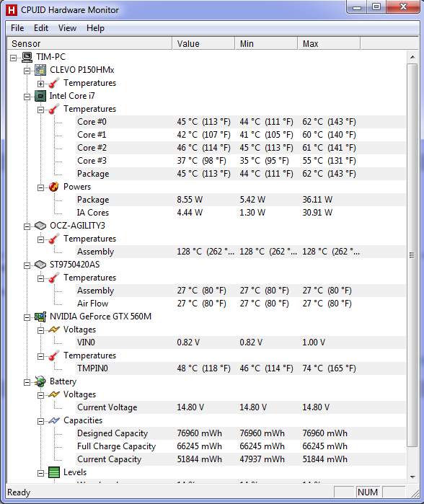Select the Core #0 temperature row
This screenshot has width=424, height=504.
[241, 122]
